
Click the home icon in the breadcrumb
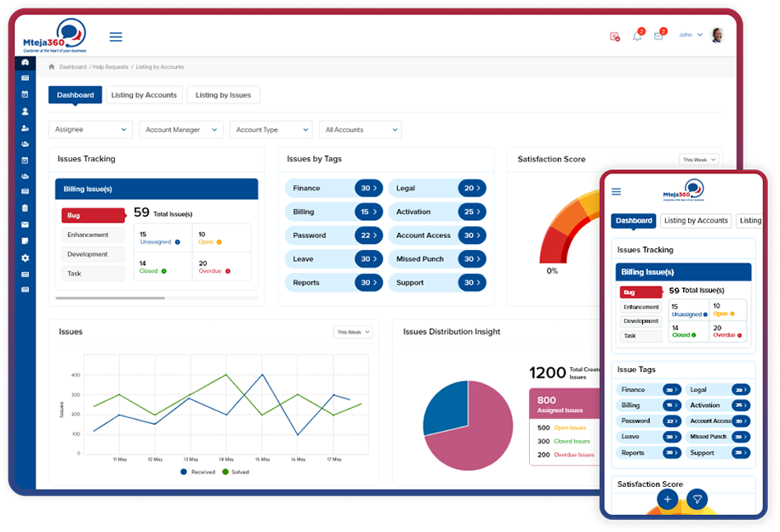click(x=52, y=66)
